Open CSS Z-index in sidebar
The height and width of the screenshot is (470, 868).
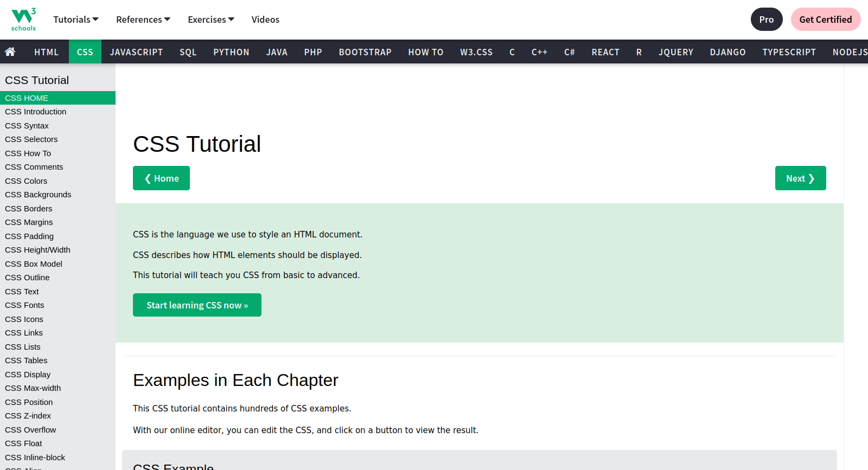[58, 416]
